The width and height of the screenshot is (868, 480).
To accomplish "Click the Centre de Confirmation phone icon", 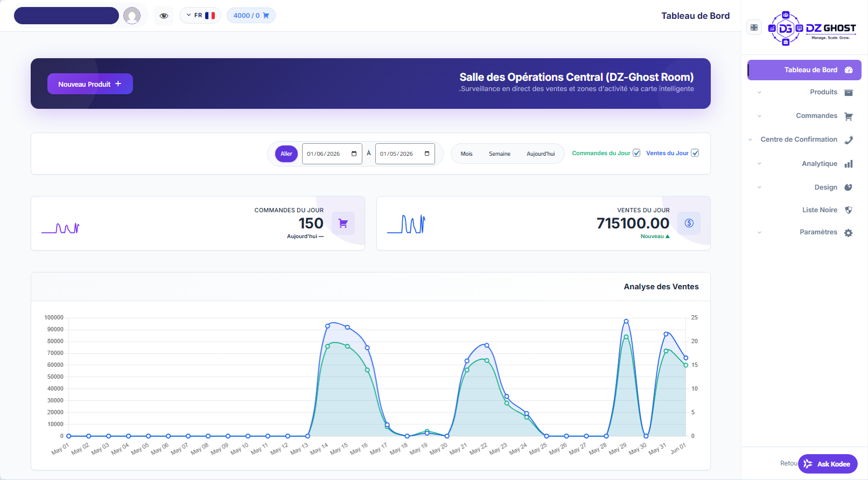I will click(x=849, y=140).
